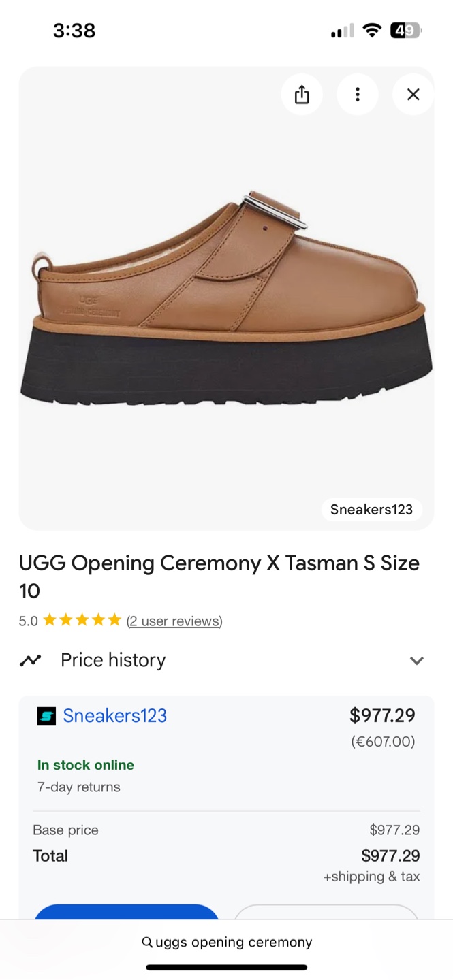Tap the UGG Opening Ceremony product title
The width and height of the screenshot is (453, 980).
219,576
